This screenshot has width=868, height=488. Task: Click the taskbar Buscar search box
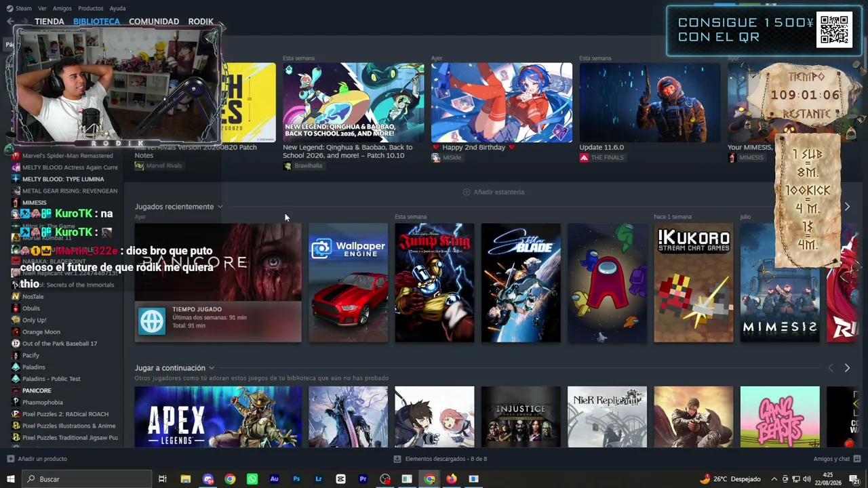(86, 479)
